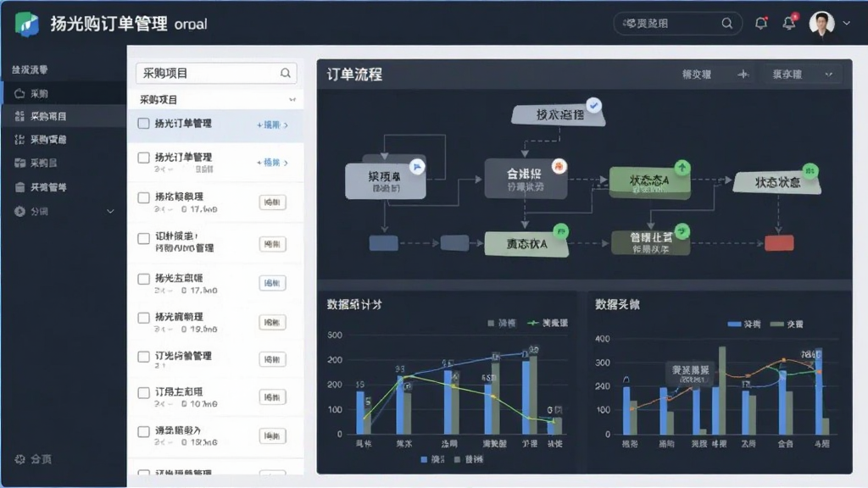This screenshot has width=868, height=488.
Task: Click green badge on 状态状态 node
Action: (810, 170)
